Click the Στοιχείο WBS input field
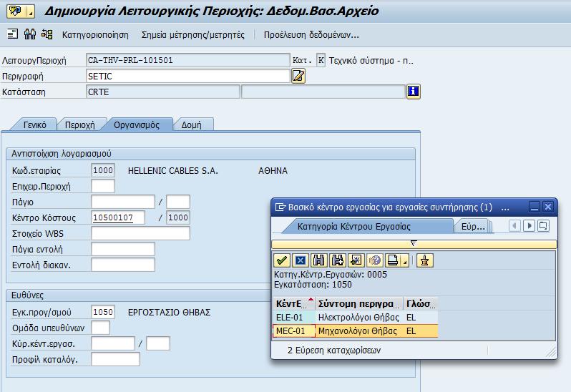The height and width of the screenshot is (392, 571). pyautogui.click(x=140, y=233)
